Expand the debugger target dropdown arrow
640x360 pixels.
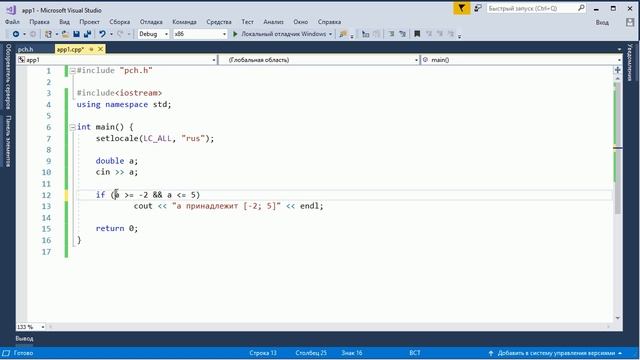coord(330,34)
